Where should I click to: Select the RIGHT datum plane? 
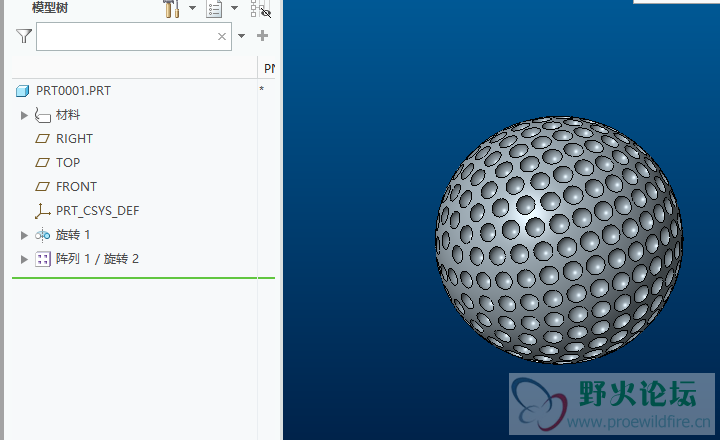pos(74,139)
